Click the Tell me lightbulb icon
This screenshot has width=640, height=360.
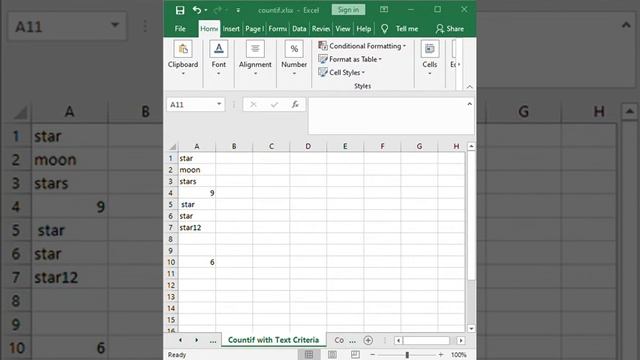(384, 29)
